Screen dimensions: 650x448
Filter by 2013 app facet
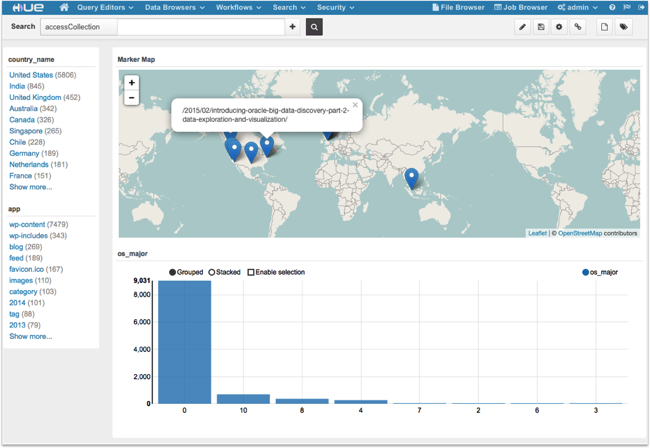coord(17,325)
